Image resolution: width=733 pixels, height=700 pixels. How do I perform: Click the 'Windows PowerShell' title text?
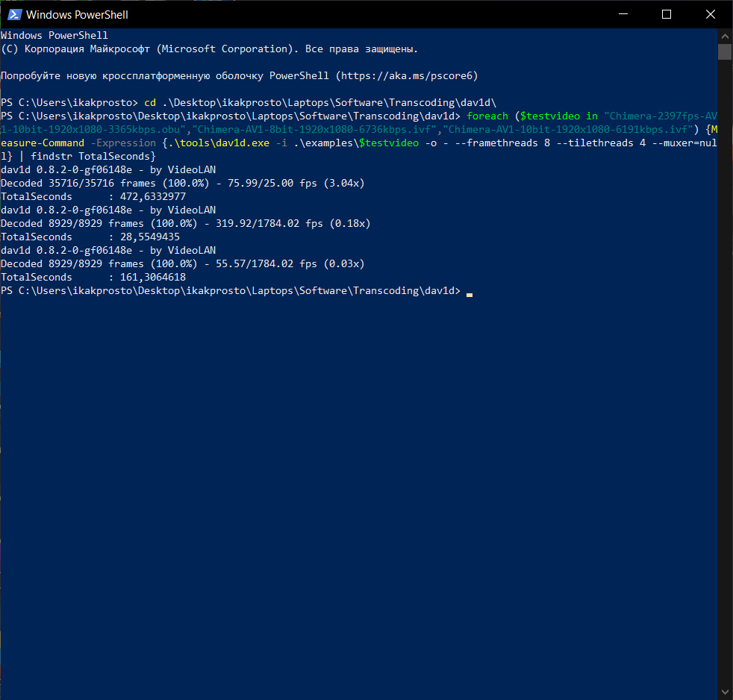point(77,15)
